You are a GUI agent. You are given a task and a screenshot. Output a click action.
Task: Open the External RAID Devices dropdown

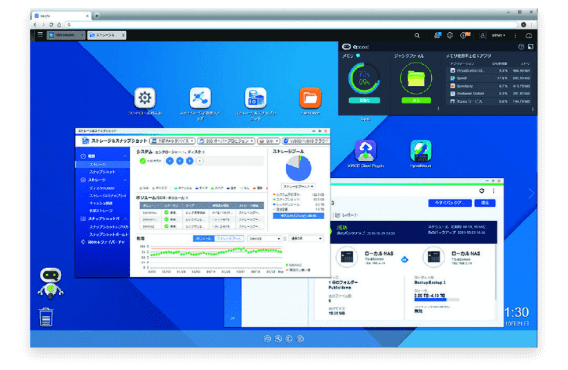(x=173, y=141)
